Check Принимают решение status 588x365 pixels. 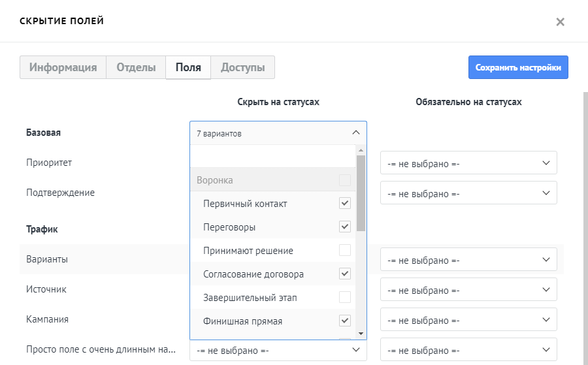344,250
